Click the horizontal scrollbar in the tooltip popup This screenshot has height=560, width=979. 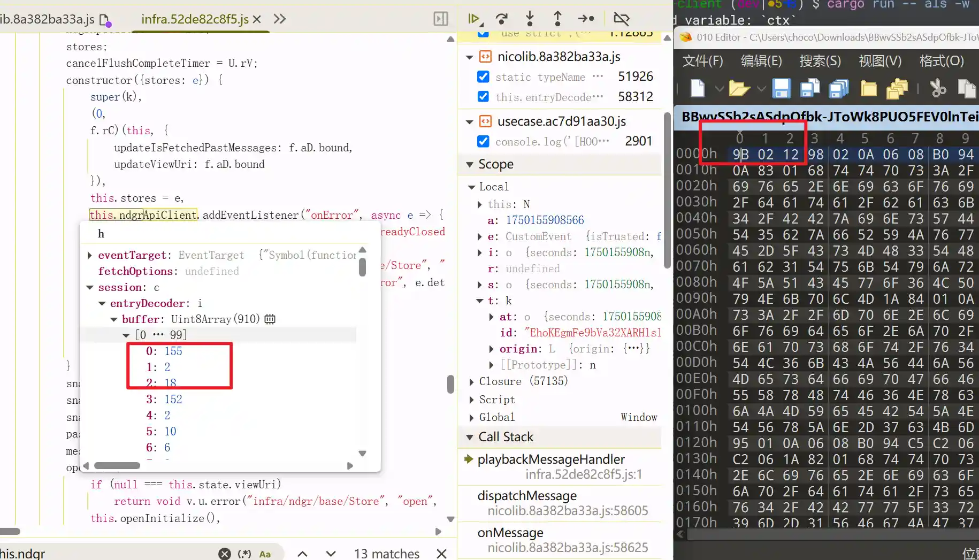[117, 465]
